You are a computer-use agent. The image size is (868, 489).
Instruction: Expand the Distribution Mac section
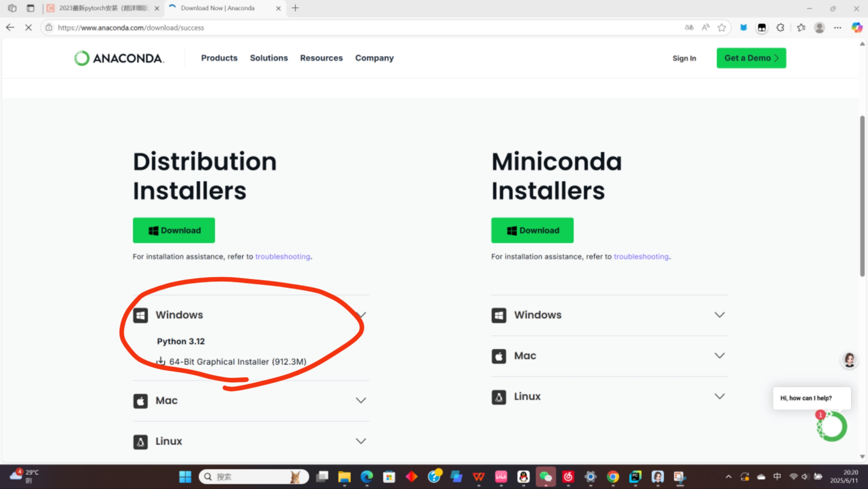pos(251,401)
